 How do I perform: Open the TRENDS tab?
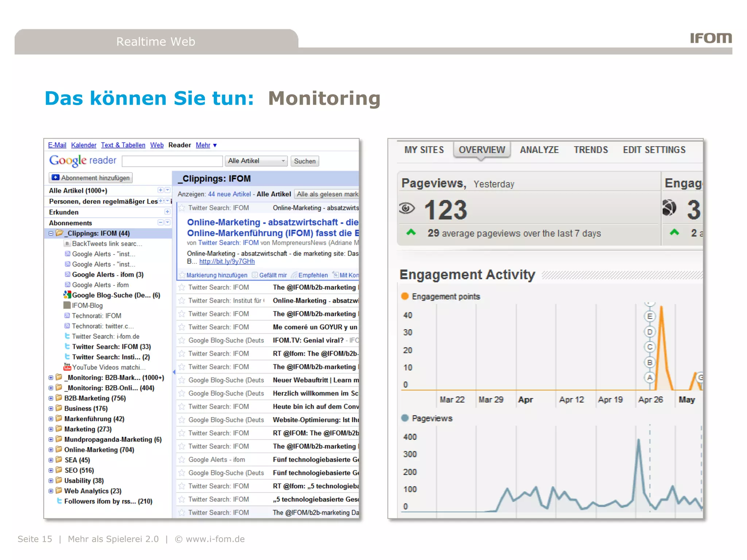(591, 150)
